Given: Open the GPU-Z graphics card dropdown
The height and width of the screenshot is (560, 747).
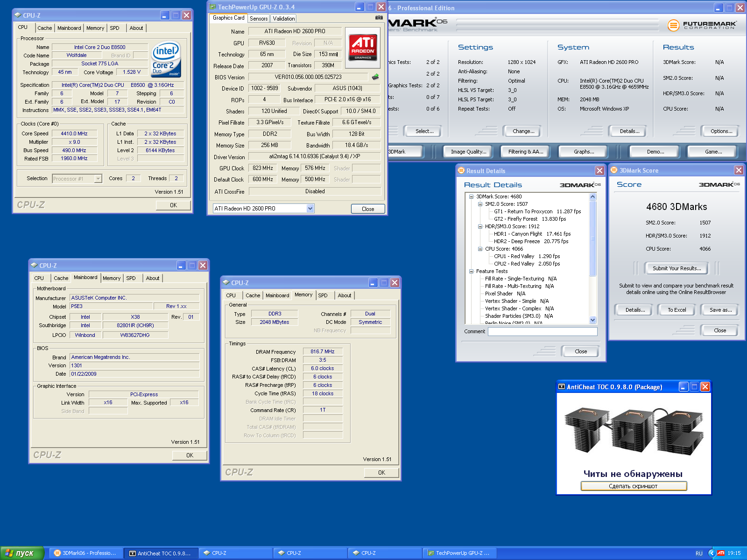Looking at the screenshot, I should (310, 209).
